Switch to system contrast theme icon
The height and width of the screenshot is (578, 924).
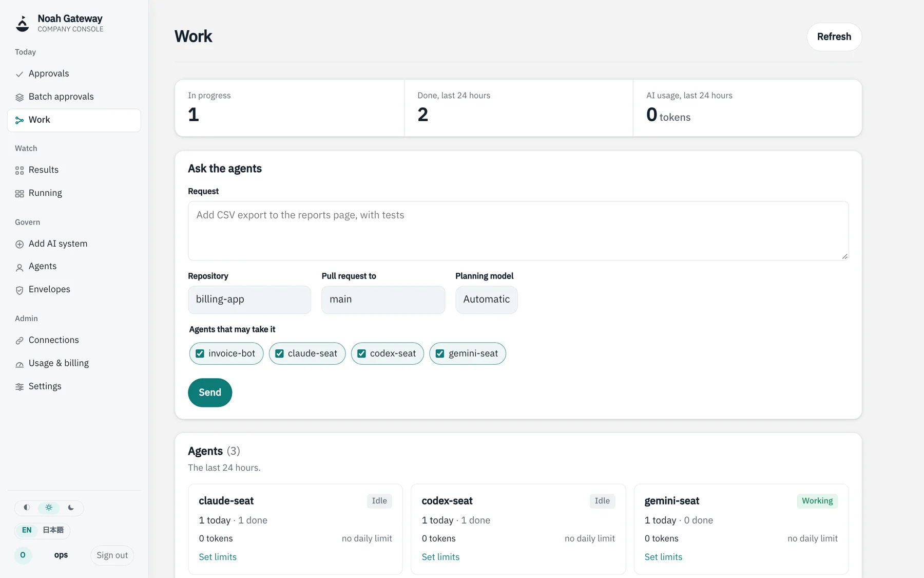[x=27, y=508]
